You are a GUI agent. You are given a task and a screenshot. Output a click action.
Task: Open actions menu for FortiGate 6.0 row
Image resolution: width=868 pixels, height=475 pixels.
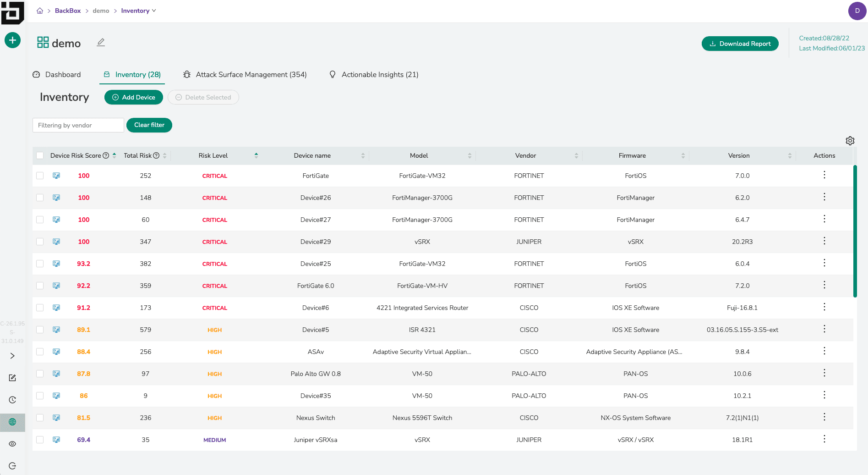(824, 285)
